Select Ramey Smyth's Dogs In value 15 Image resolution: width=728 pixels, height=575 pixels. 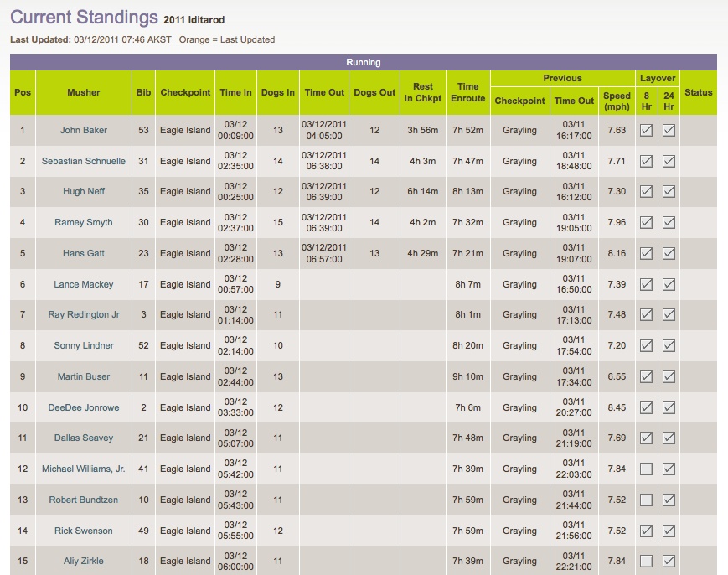tap(277, 222)
